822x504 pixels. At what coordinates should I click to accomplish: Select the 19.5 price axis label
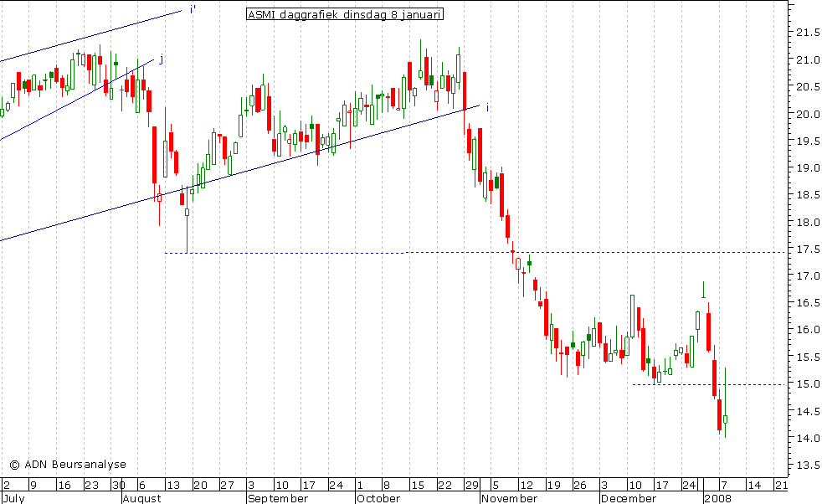click(x=808, y=141)
